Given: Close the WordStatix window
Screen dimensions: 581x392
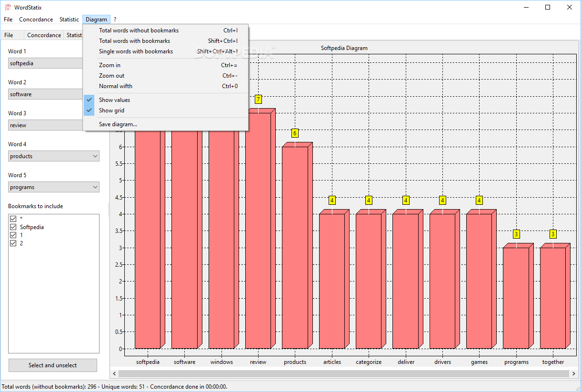Looking at the screenshot, I should tap(570, 7).
